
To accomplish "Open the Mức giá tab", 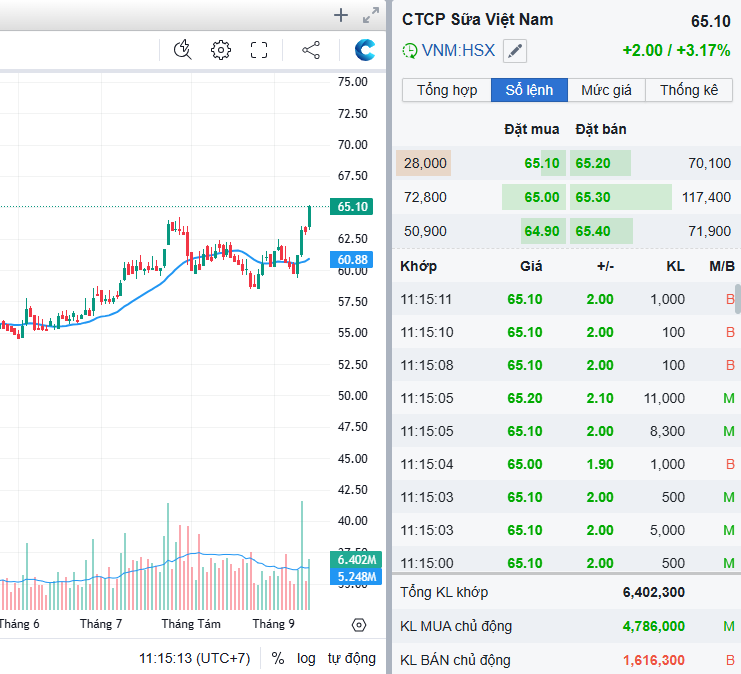I will coord(607,90).
